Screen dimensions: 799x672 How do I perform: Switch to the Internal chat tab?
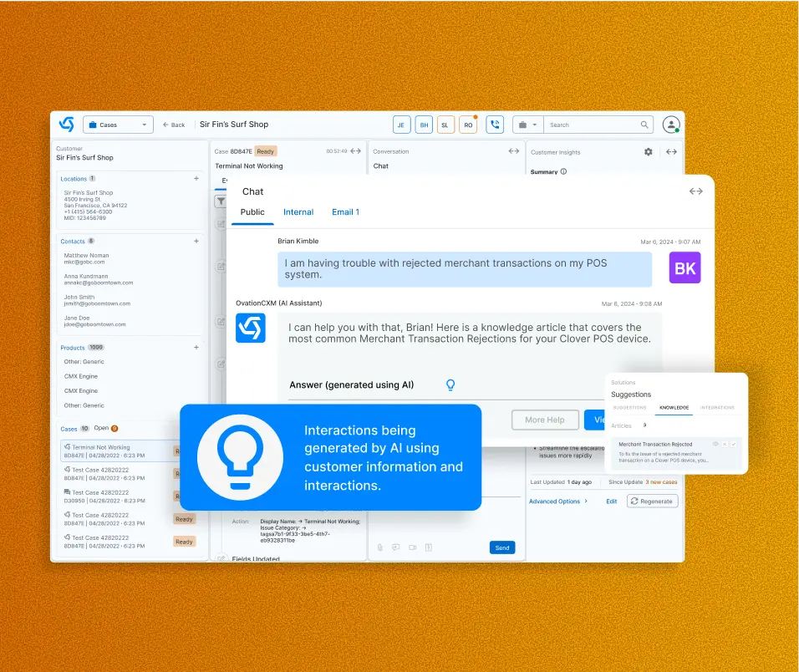click(x=298, y=212)
